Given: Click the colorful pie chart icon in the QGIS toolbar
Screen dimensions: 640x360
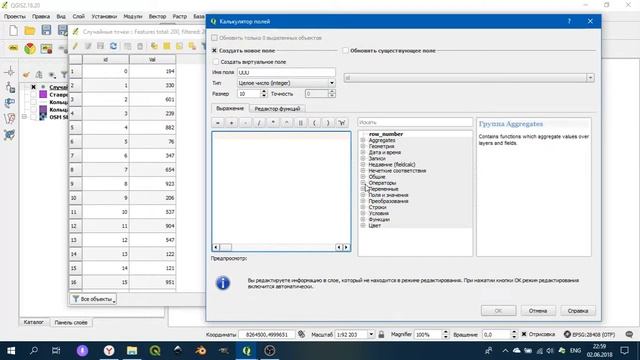Looking at the screenshot, I should tap(29, 49).
